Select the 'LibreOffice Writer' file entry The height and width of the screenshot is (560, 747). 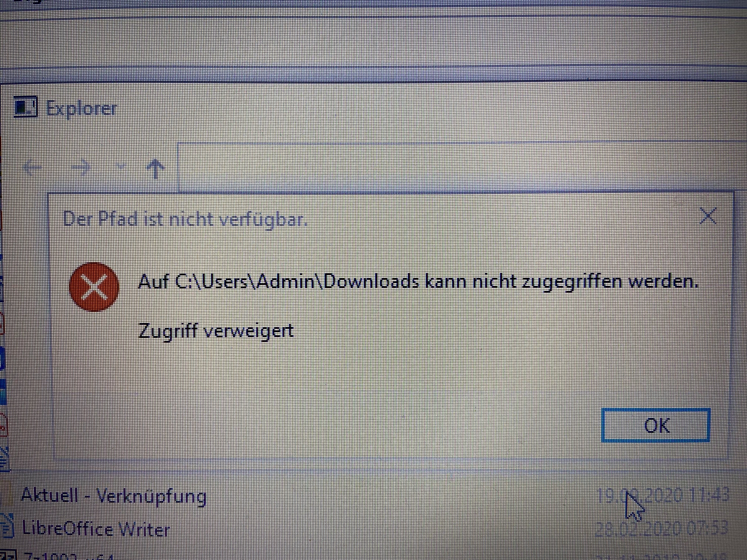(x=96, y=529)
